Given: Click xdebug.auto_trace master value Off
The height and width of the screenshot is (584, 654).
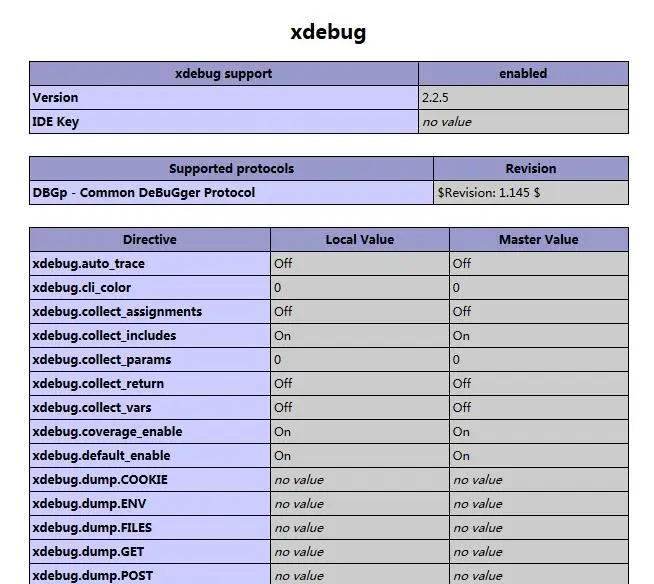Looking at the screenshot, I should click(x=539, y=264).
